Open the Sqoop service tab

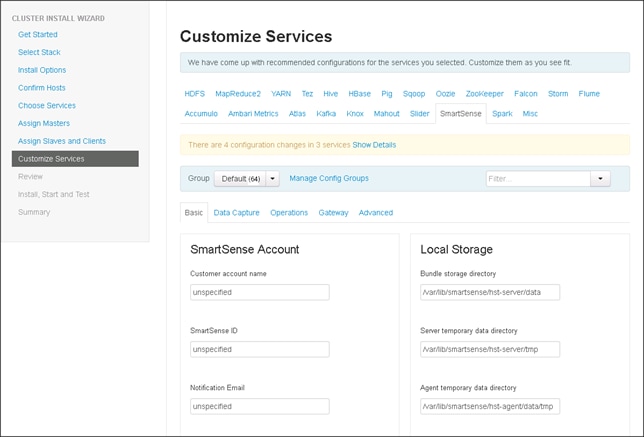(x=414, y=94)
